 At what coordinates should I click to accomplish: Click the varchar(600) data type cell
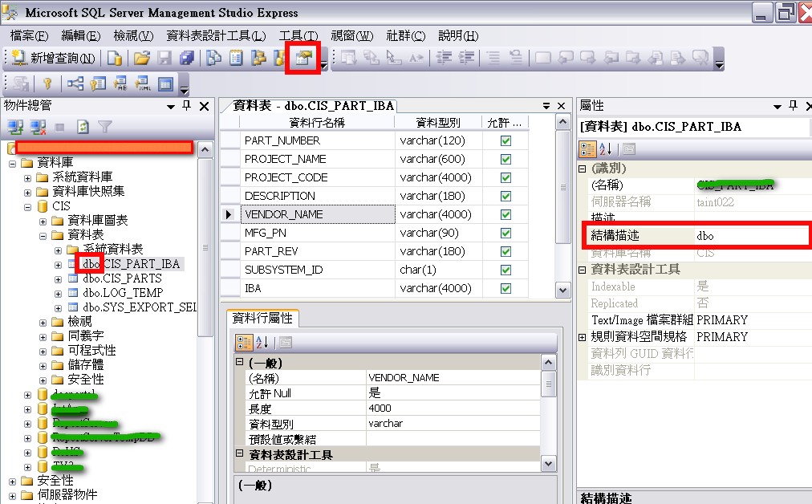(438, 159)
